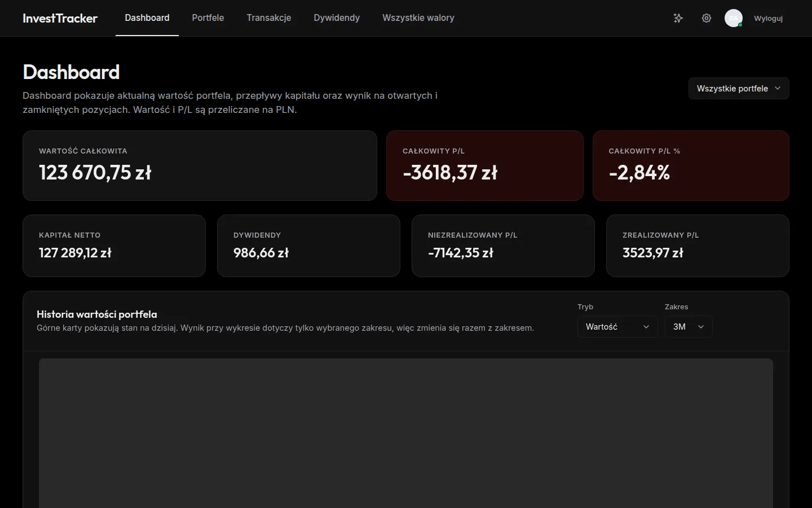Open settings via the gear icon
This screenshot has width=812, height=508.
pos(706,18)
